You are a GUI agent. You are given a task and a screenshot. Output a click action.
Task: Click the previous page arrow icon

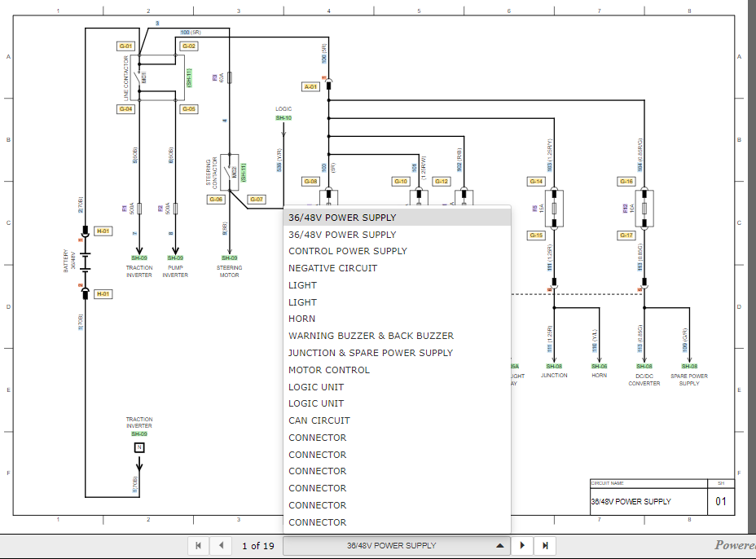(220, 545)
